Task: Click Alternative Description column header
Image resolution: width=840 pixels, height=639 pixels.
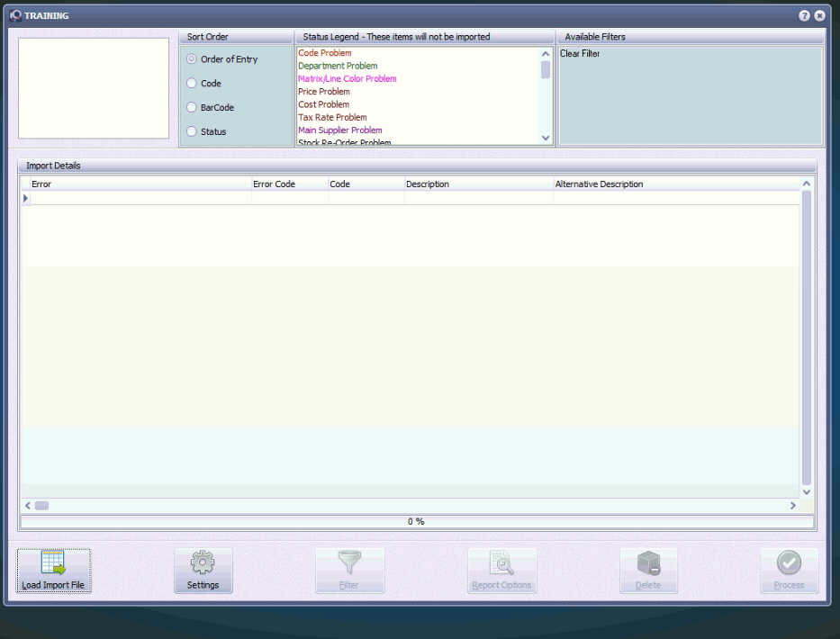Action: pyautogui.click(x=677, y=184)
